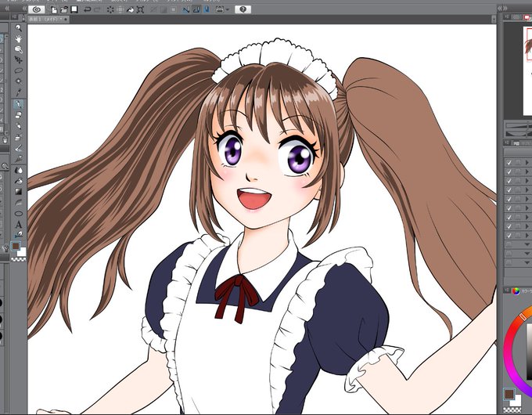Pick the brown main color swatch in tool palette
The width and height of the screenshot is (532, 415).
(16, 246)
